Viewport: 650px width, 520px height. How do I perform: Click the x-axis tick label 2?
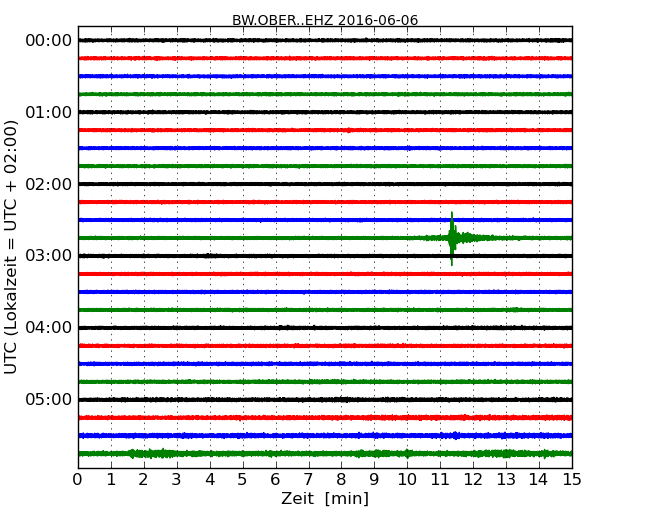pyautogui.click(x=144, y=479)
